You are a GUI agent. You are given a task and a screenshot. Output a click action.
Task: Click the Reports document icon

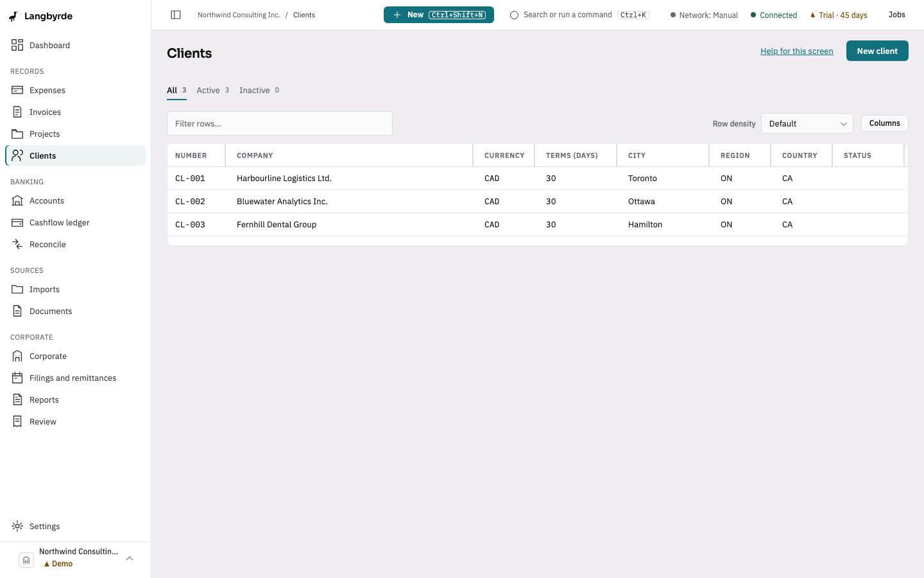[17, 399]
